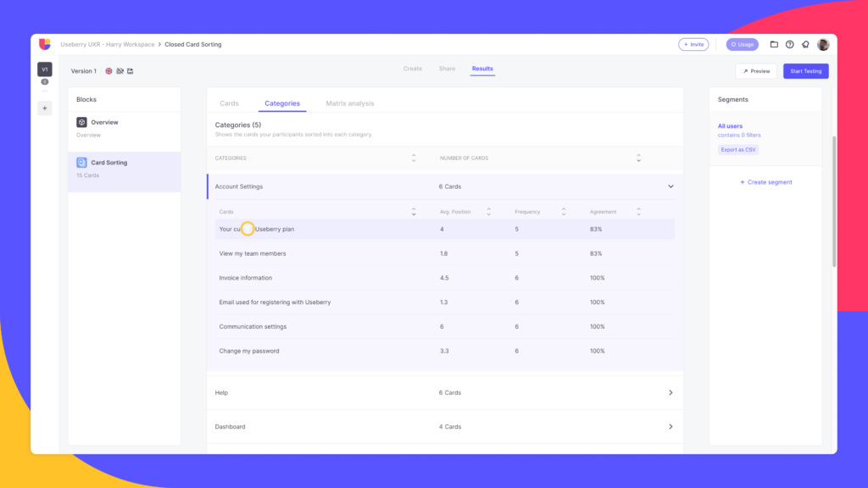This screenshot has height=488, width=868.
Task: Expand the Dashboard category row
Action: click(670, 426)
